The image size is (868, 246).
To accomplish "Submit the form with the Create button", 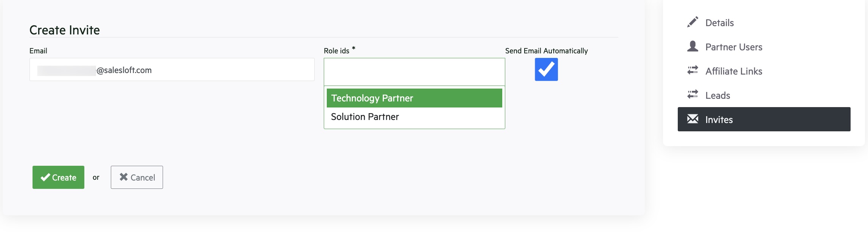I will point(58,177).
